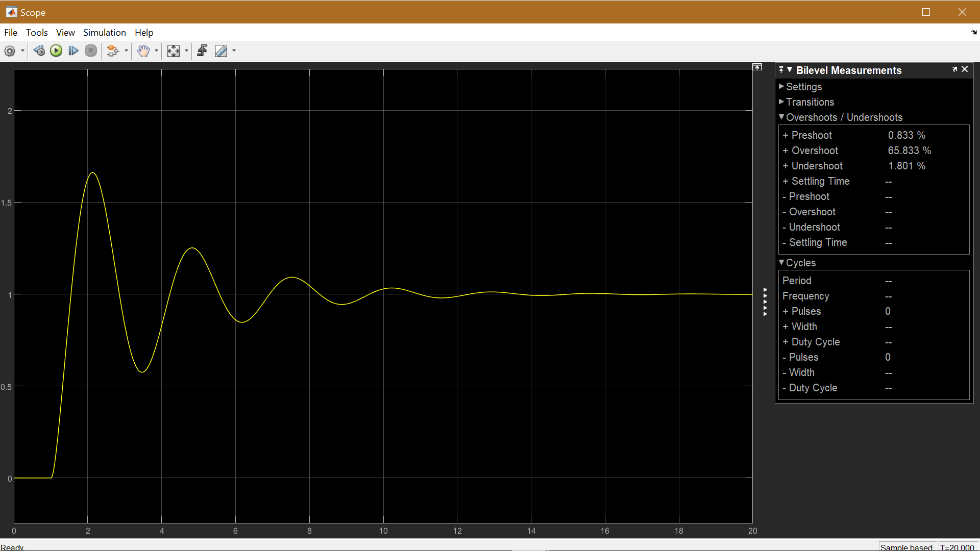Collapse the Cycles section header

point(782,262)
